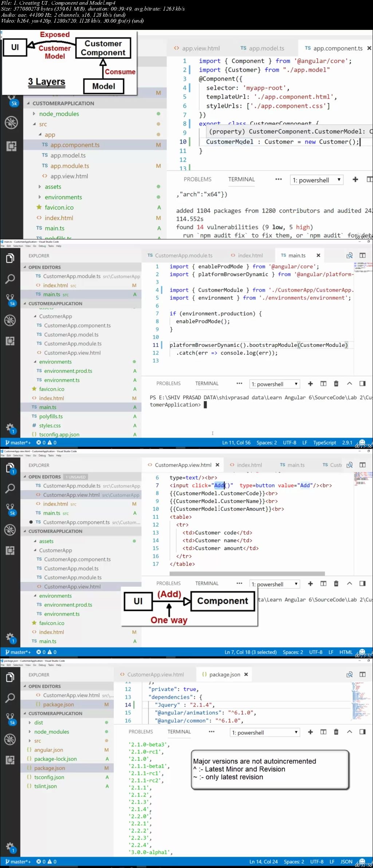Maximize the terminal panel in main.ts window

click(x=349, y=383)
